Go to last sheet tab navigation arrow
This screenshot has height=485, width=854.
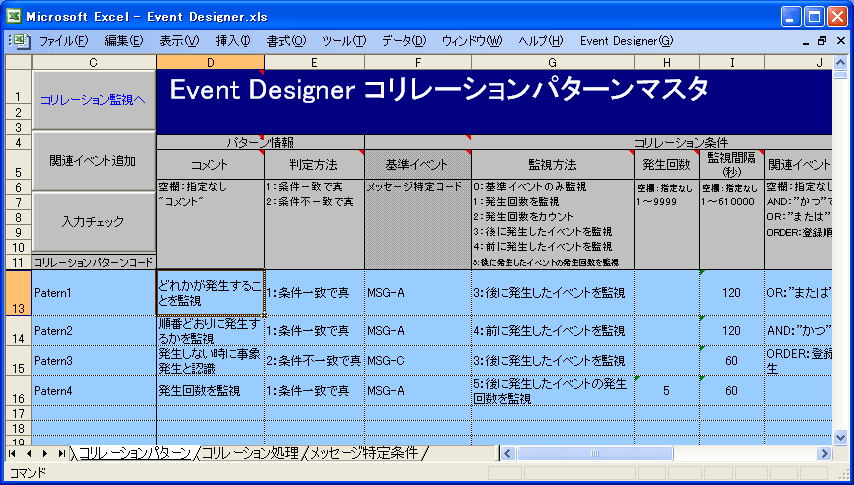coord(62,453)
